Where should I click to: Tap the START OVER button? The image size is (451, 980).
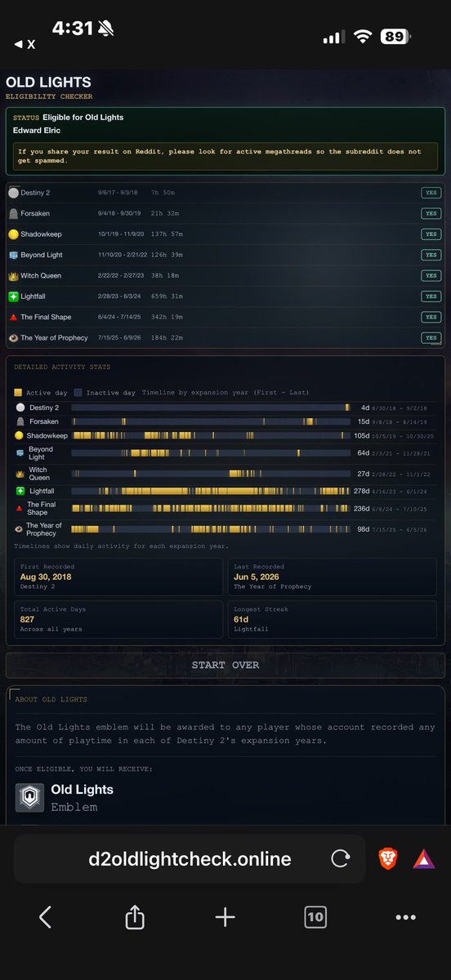(225, 665)
